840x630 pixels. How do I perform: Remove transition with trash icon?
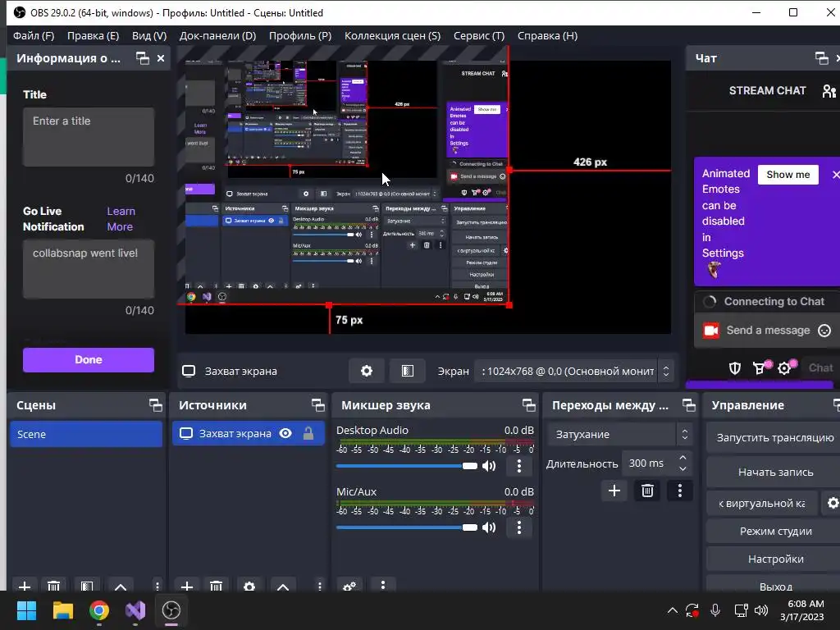tap(647, 491)
